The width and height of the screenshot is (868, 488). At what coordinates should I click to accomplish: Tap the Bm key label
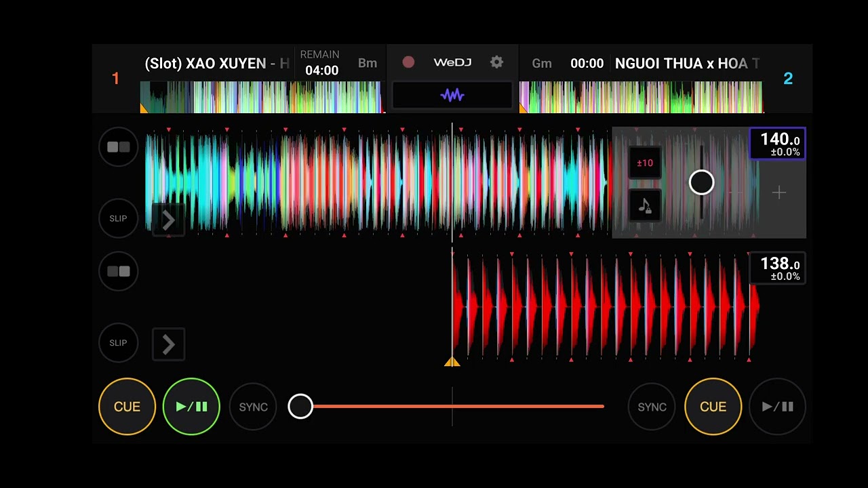[x=368, y=63]
